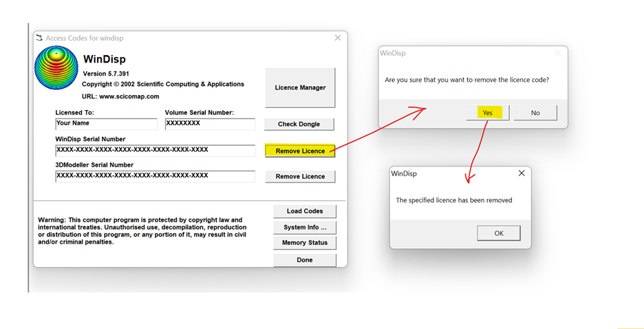
Task: Close the licence removed WinDisp dialog
Action: pyautogui.click(x=521, y=173)
